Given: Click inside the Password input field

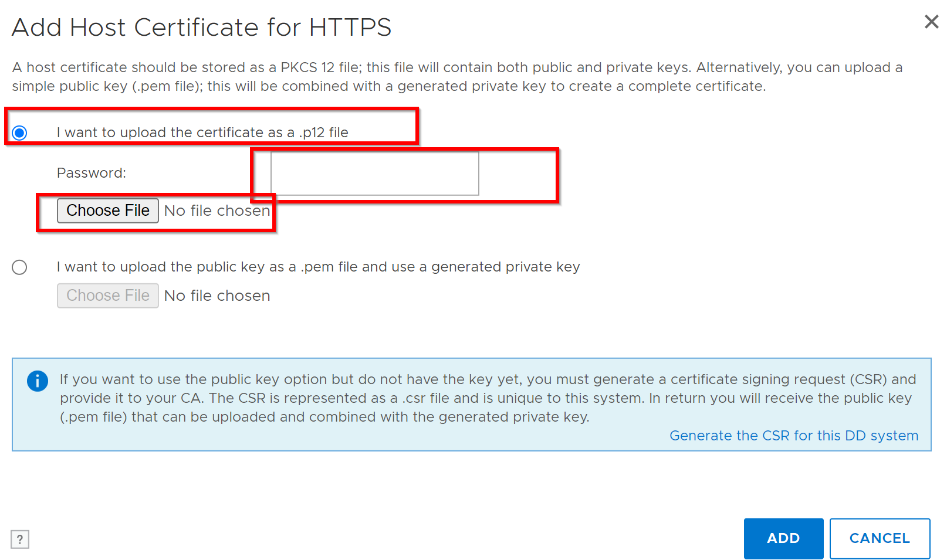Looking at the screenshot, I should [x=374, y=173].
